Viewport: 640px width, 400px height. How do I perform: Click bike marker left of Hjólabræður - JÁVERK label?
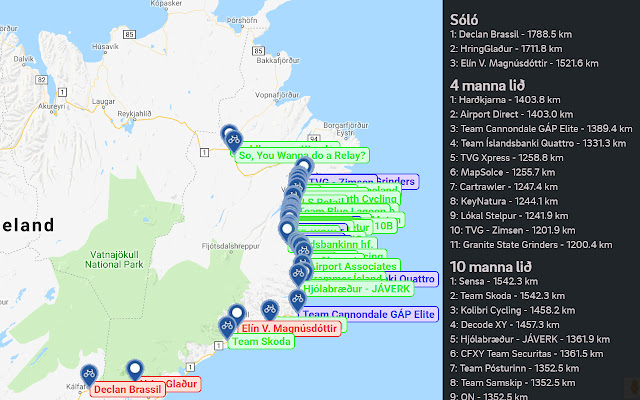(x=298, y=275)
